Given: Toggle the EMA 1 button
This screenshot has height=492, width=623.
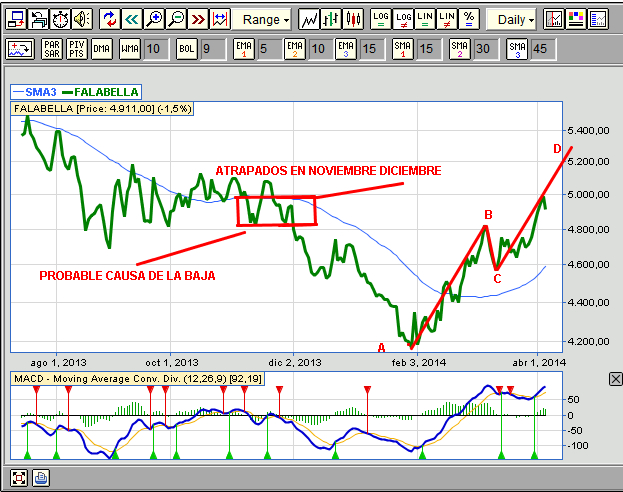Looking at the screenshot, I should click(x=244, y=49).
